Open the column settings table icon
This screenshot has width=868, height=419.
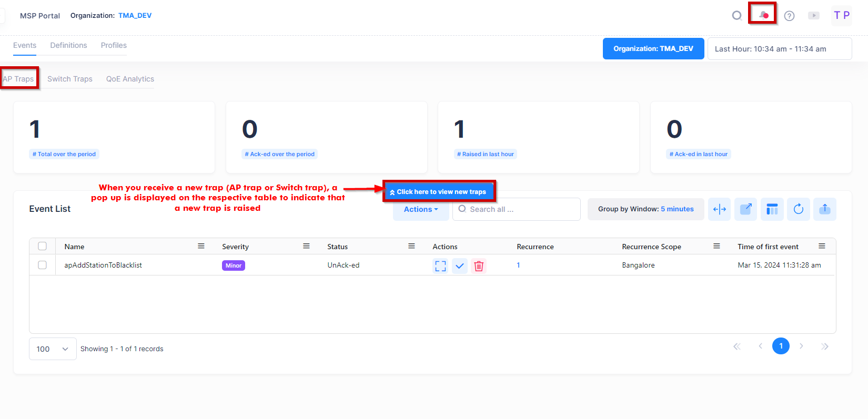pos(772,209)
